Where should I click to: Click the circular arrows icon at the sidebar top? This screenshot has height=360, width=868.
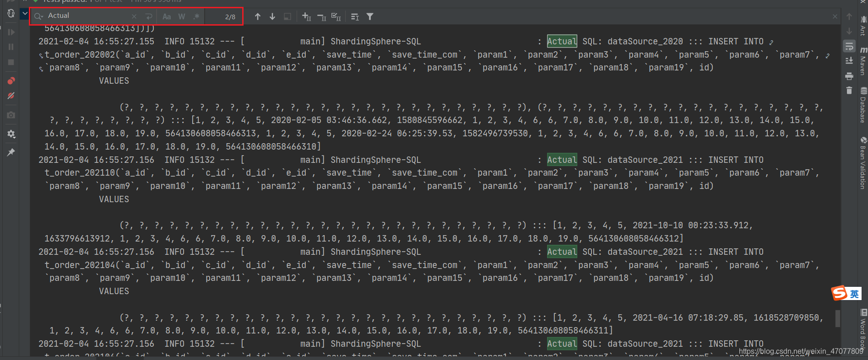[11, 13]
